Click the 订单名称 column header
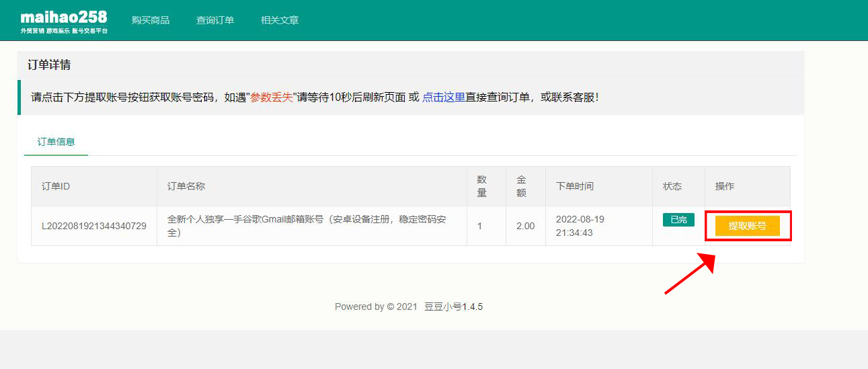 point(186,186)
